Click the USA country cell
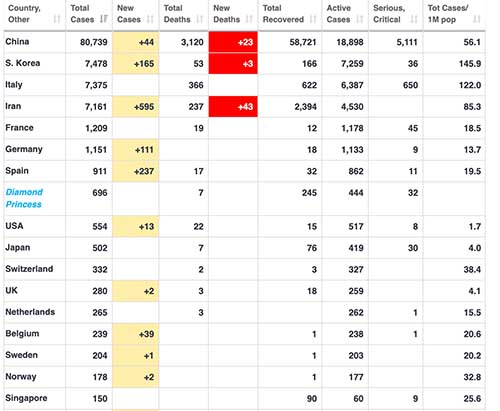500x411 pixels. tap(35, 226)
